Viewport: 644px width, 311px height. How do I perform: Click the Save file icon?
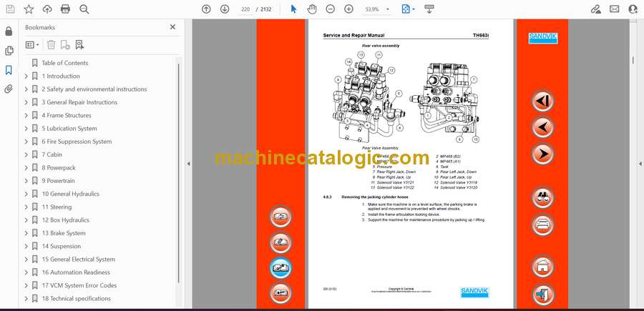(x=10, y=9)
